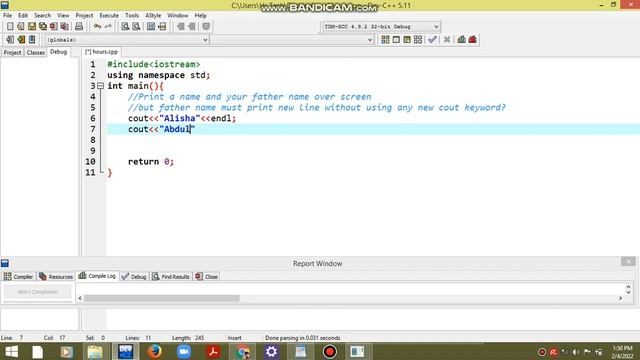Click the compile log scroll right arrow
The width and height of the screenshot is (640, 360).
pos(620,298)
